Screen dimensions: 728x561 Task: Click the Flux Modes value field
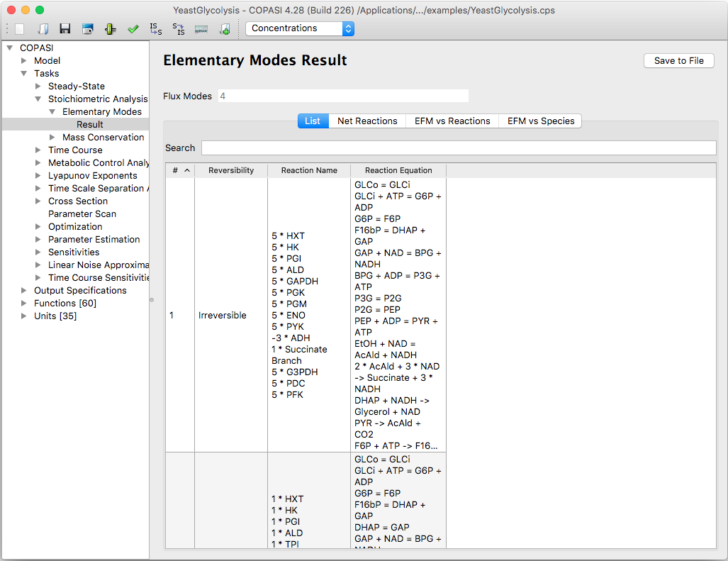[x=343, y=96]
